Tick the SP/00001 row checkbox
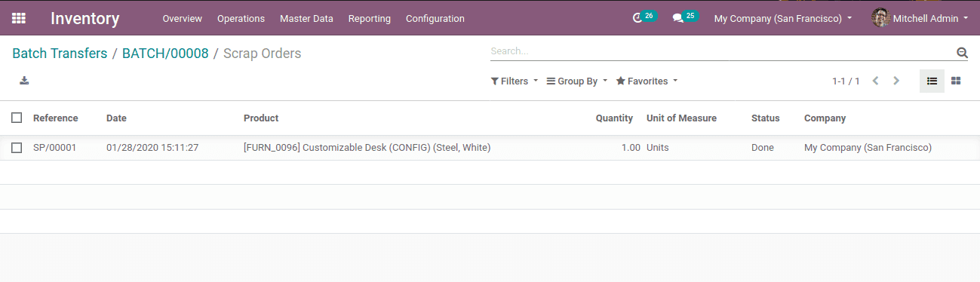 [17, 148]
